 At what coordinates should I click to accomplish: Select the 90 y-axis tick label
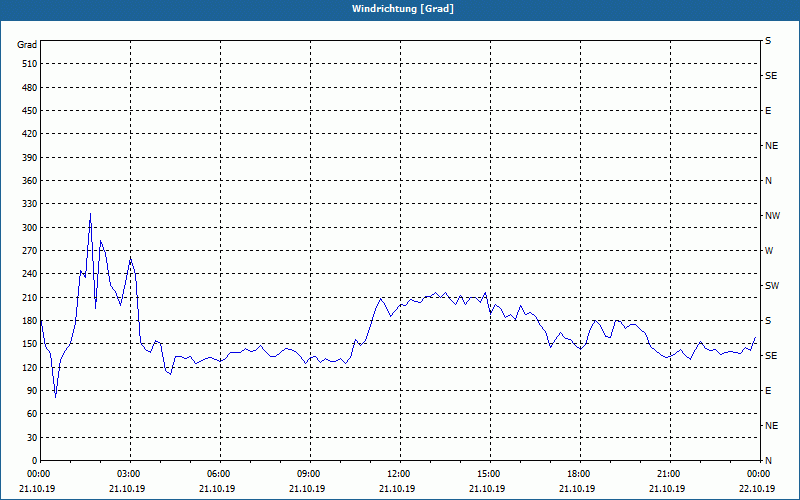tap(32, 391)
